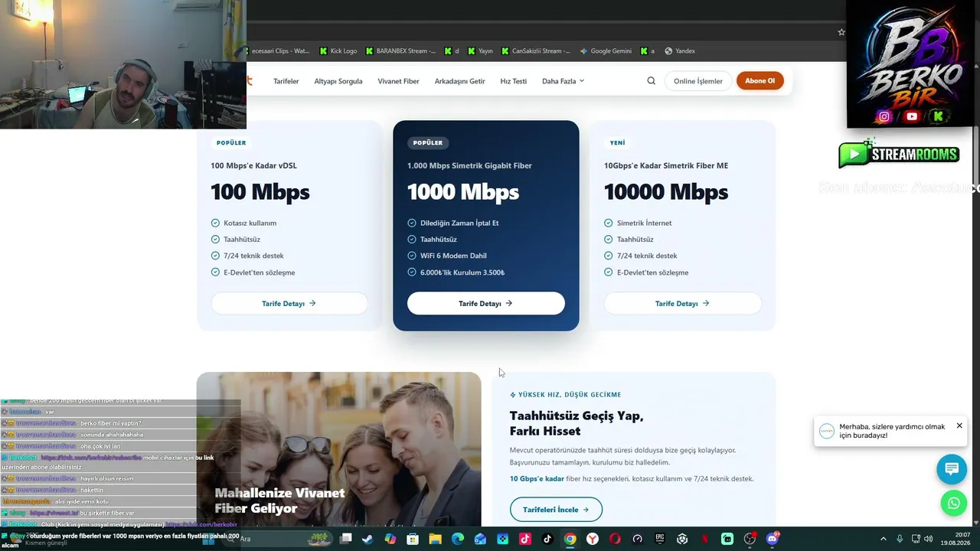Click the '1000 Mbps' plan heading
The width and height of the screenshot is (980, 551).
coord(463,191)
